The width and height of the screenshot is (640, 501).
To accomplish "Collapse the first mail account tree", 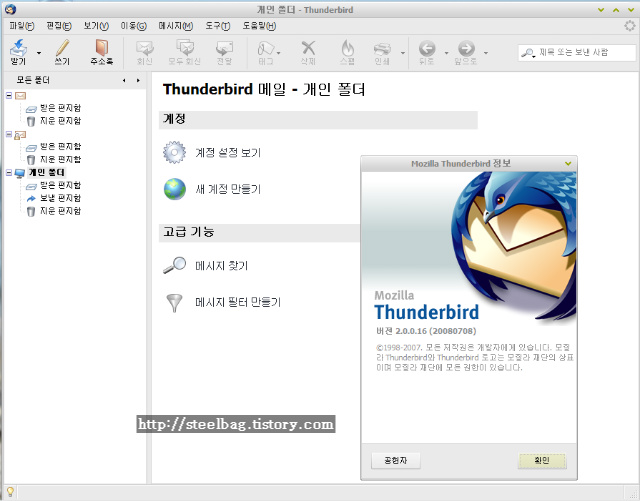I will tap(9, 95).
